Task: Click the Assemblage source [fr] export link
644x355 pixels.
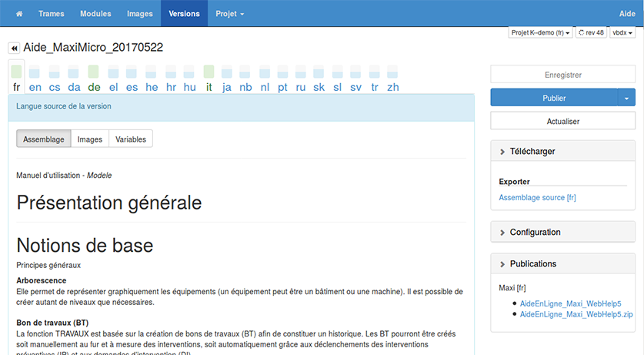Action: tap(537, 198)
